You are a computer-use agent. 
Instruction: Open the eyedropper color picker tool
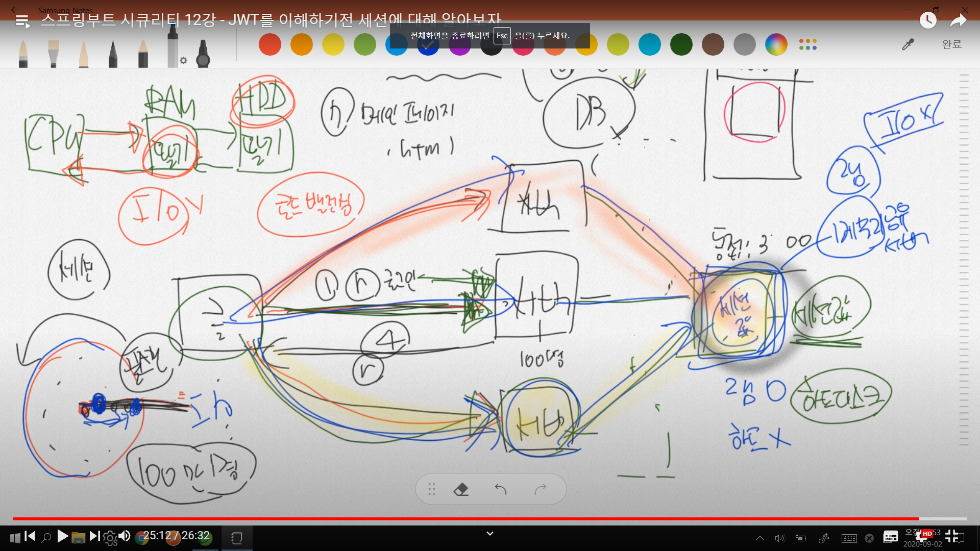(x=908, y=45)
